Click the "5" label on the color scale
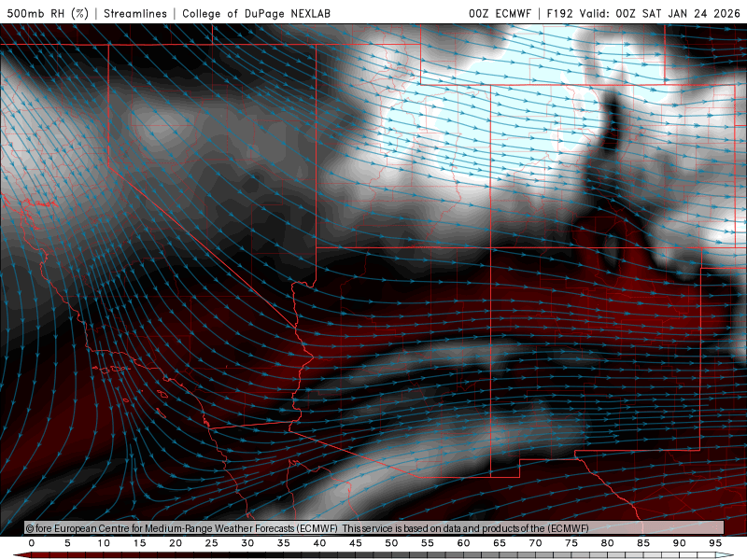 click(67, 543)
